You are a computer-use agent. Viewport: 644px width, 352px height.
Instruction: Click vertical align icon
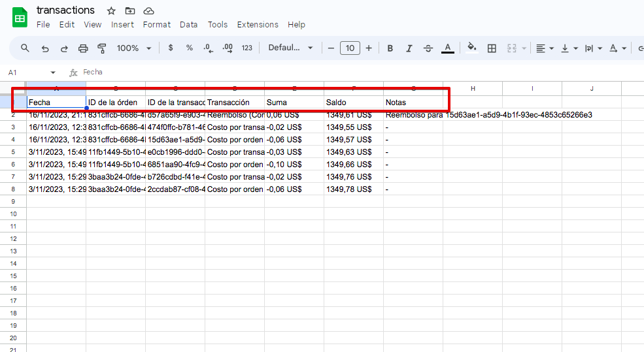(565, 48)
